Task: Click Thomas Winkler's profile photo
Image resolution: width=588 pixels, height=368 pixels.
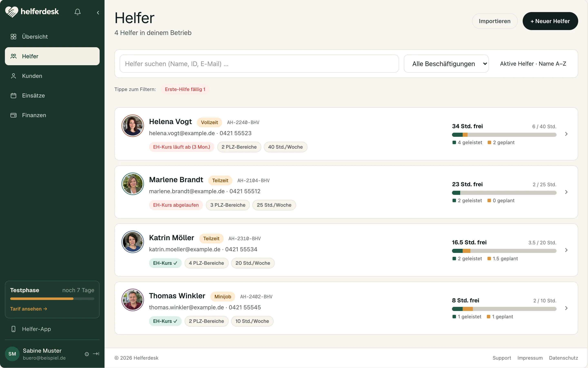Action: point(133,300)
